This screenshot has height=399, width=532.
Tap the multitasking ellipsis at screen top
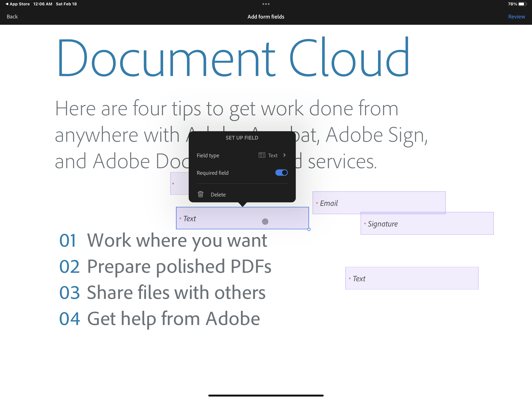[266, 4]
